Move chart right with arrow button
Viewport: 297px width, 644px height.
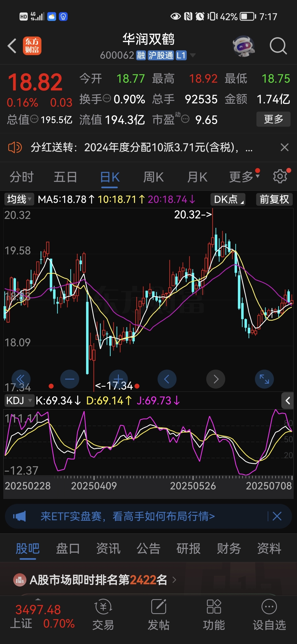[216, 379]
